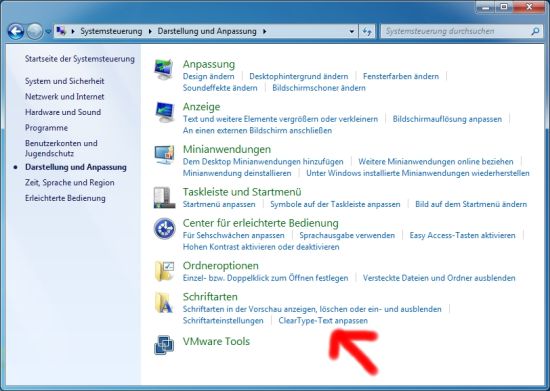Click the Anpassung monitor icon
550x391 pixels.
point(164,70)
